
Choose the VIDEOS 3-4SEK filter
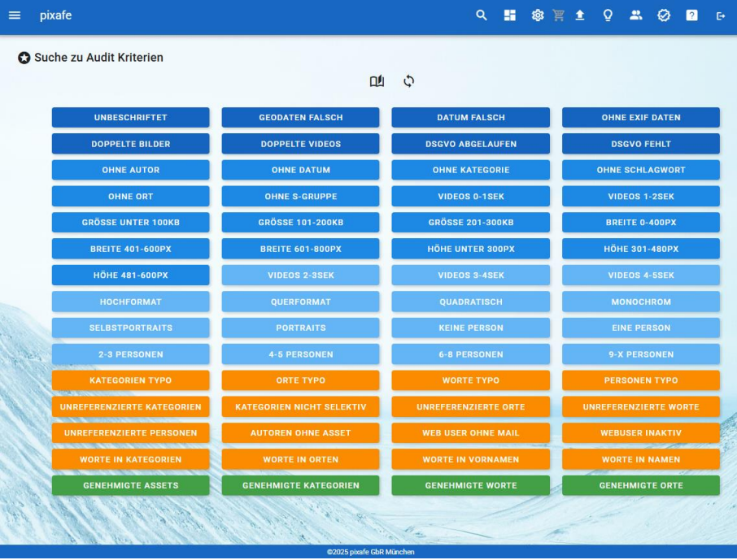pyautogui.click(x=470, y=276)
